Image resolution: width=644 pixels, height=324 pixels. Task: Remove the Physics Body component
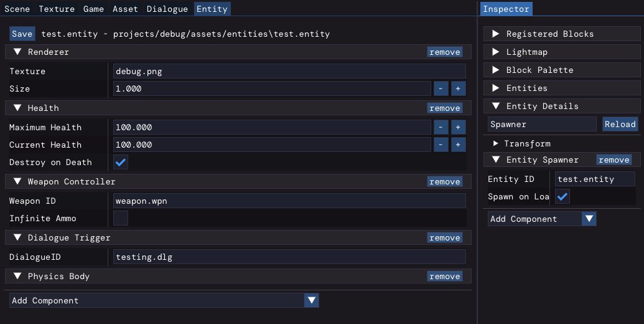click(x=445, y=276)
